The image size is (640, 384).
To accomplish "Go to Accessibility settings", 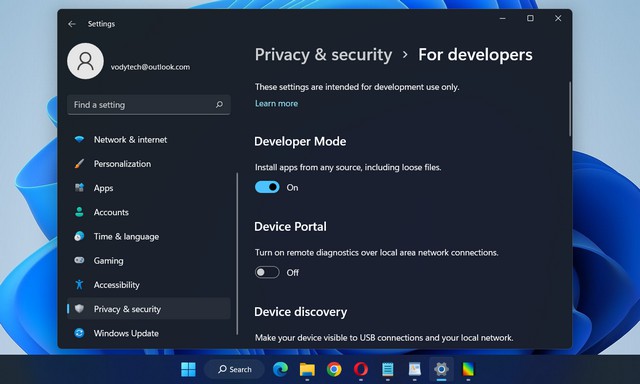I will [149, 284].
